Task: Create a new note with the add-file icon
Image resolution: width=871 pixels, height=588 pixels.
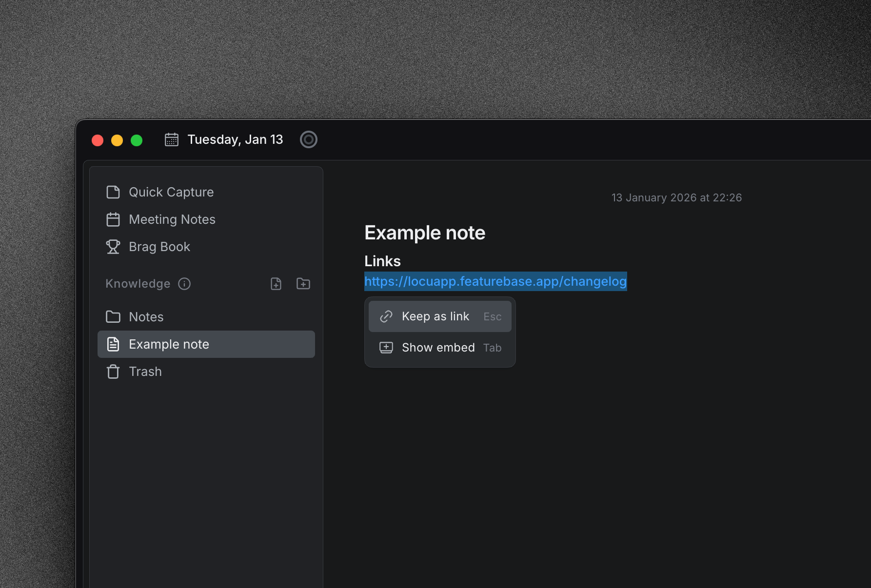Action: [276, 284]
